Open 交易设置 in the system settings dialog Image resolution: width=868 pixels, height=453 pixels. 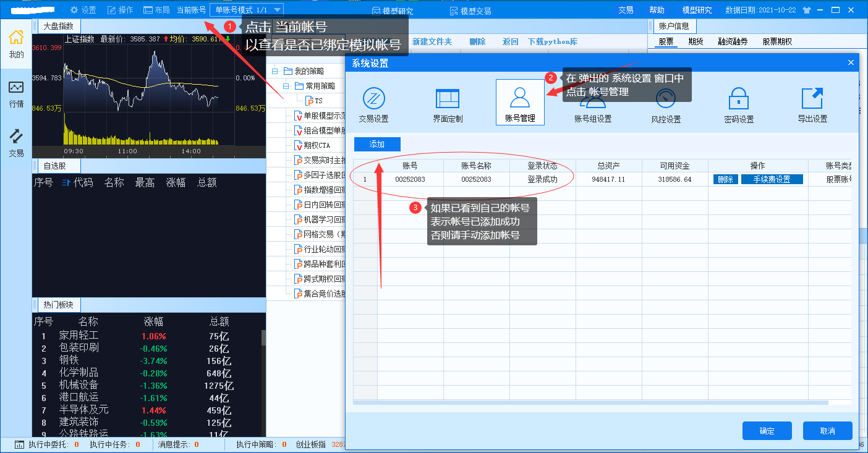click(x=373, y=104)
